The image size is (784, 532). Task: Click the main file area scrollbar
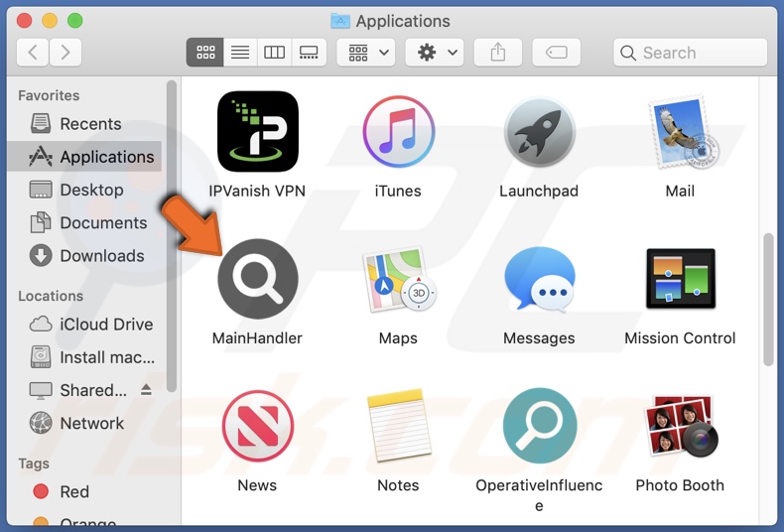768,300
